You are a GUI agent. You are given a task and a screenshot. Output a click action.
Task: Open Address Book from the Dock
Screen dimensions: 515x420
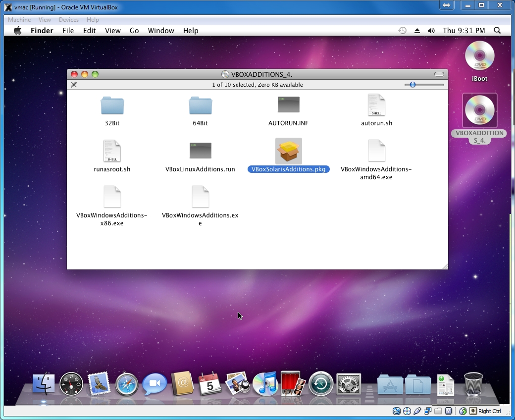point(182,383)
